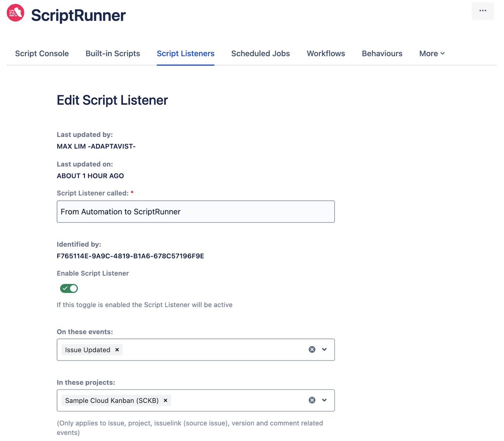504x441 pixels.
Task: Switch to the Script Console tab
Action: (x=42, y=53)
